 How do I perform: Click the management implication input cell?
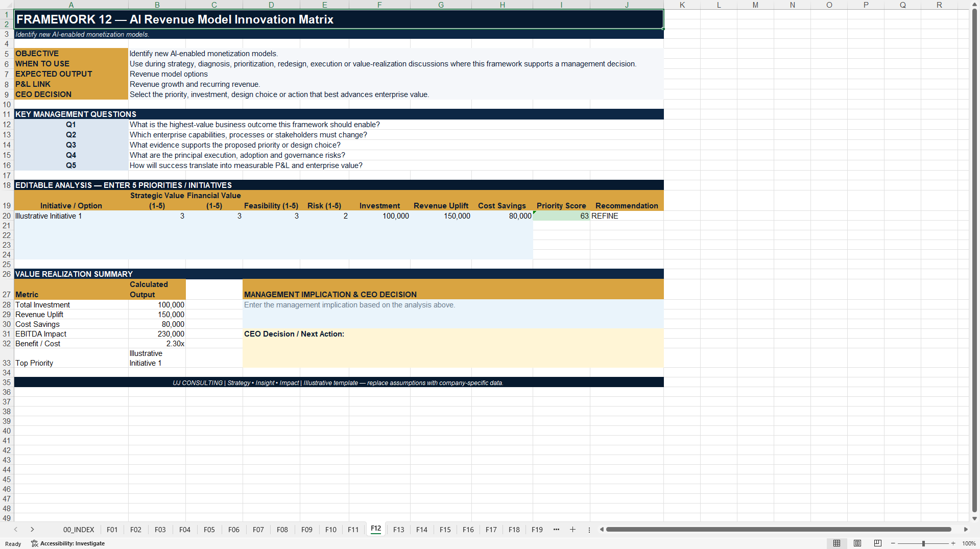453,314
